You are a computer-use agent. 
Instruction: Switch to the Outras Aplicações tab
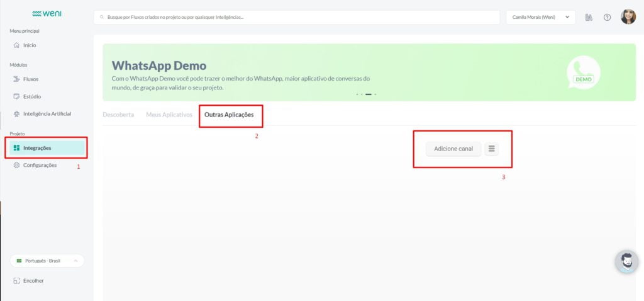click(x=229, y=115)
